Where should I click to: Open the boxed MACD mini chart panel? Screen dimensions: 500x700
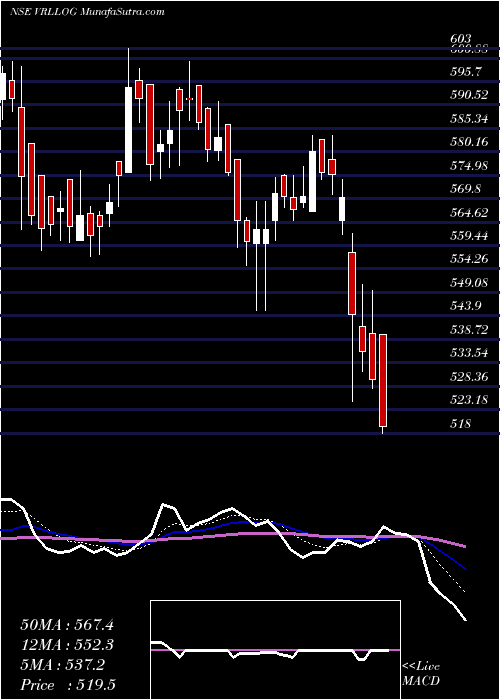coord(275,650)
